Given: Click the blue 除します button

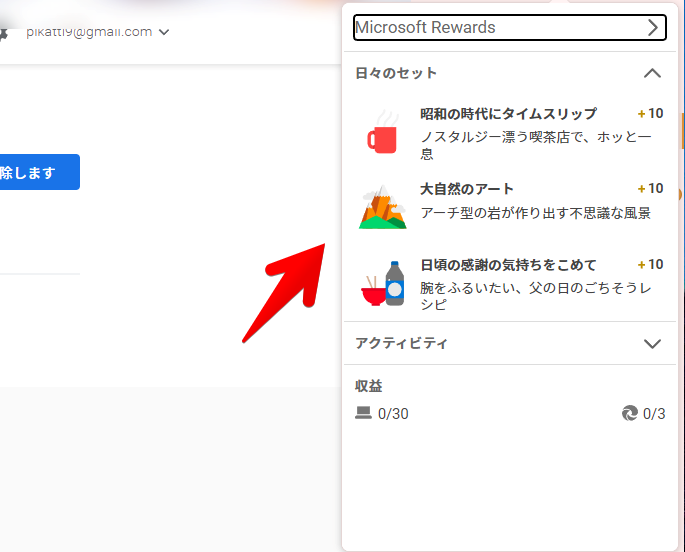Looking at the screenshot, I should [x=38, y=172].
